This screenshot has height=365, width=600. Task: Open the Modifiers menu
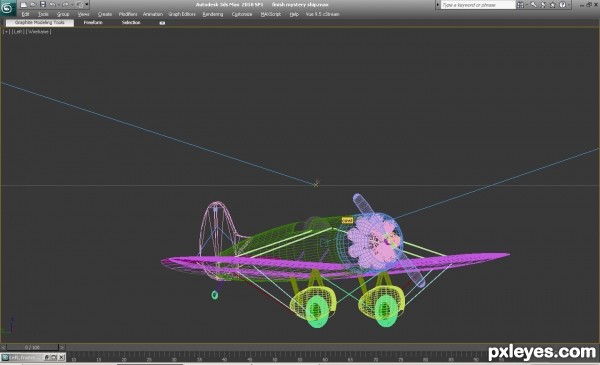click(x=128, y=14)
